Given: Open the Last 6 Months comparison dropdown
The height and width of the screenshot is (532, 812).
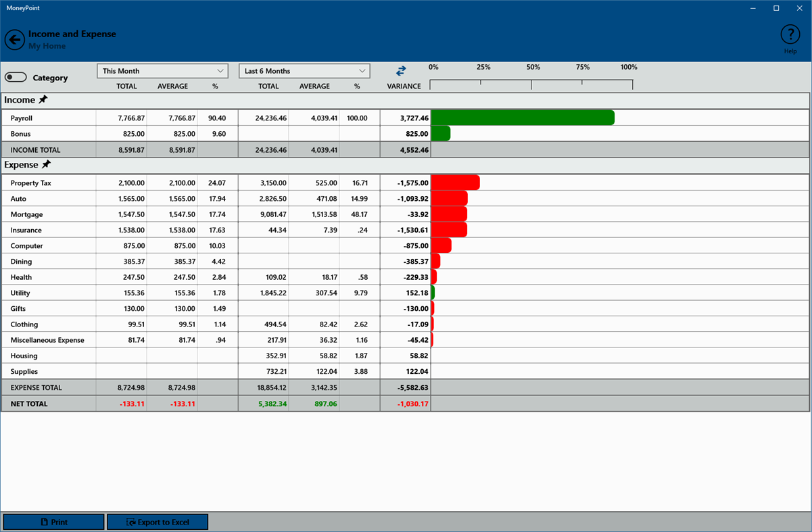Looking at the screenshot, I should coord(304,70).
